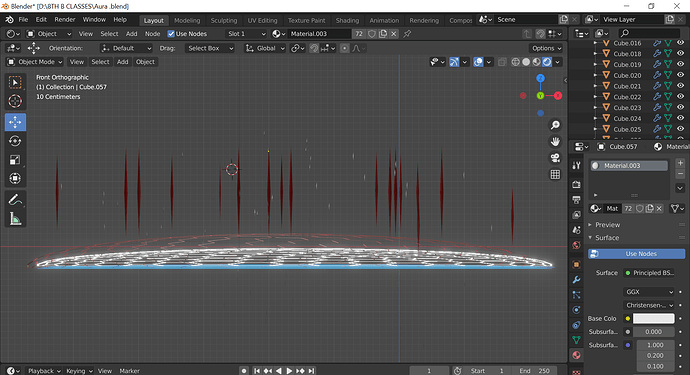Hide Cube.019 using its eye icon
The width and height of the screenshot is (690, 375).
680,64
